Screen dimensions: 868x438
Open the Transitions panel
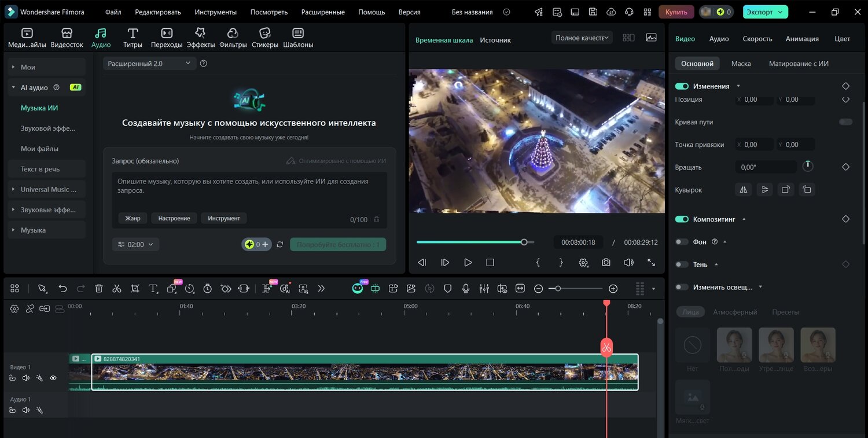tap(167, 38)
